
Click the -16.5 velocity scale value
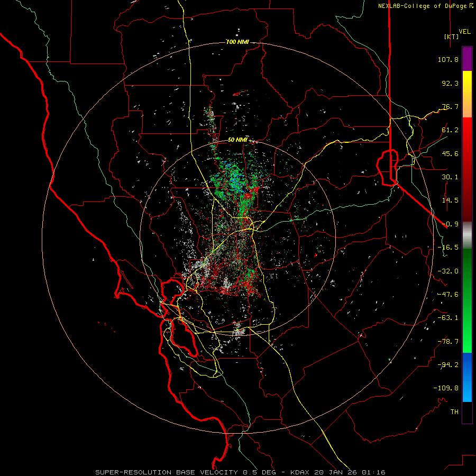point(448,248)
